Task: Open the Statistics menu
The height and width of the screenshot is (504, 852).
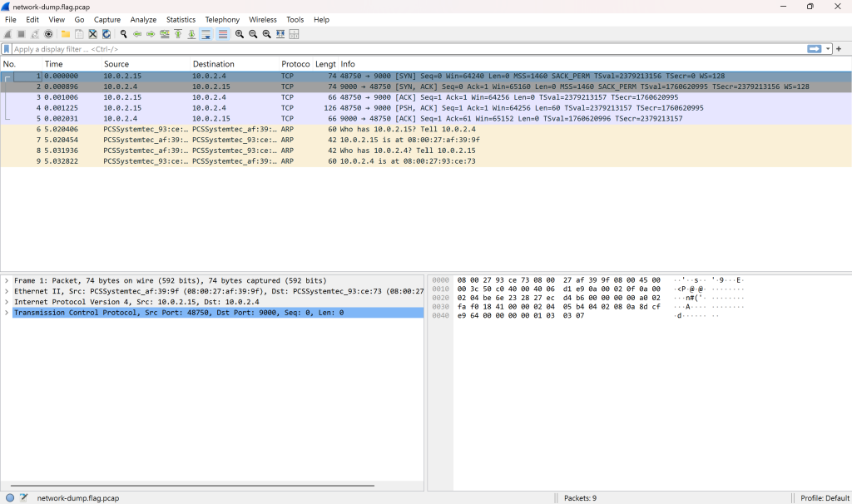Action: pos(181,20)
